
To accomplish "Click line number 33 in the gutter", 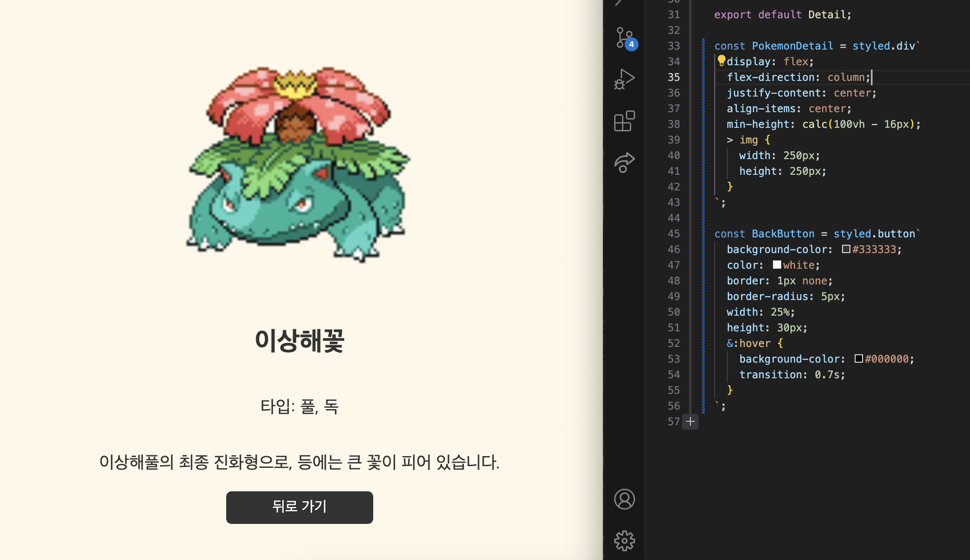I will [674, 46].
